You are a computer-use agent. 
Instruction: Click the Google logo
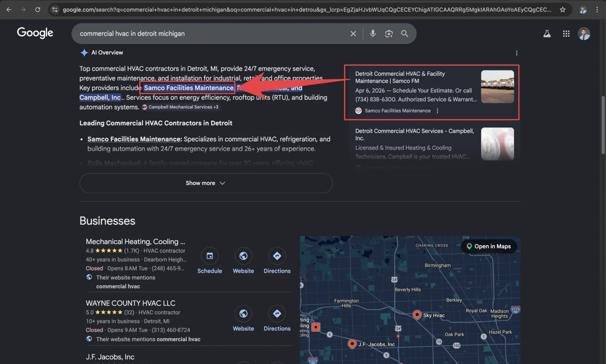[35, 33]
